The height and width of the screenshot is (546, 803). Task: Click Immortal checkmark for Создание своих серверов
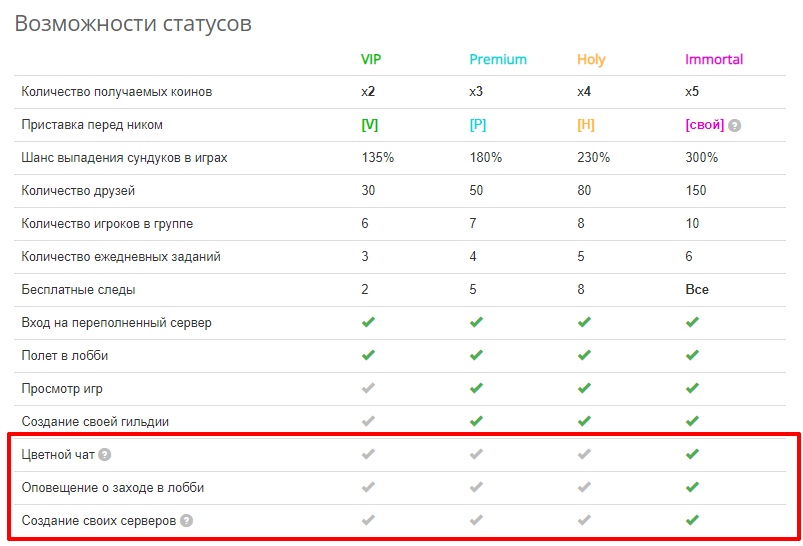point(692,521)
